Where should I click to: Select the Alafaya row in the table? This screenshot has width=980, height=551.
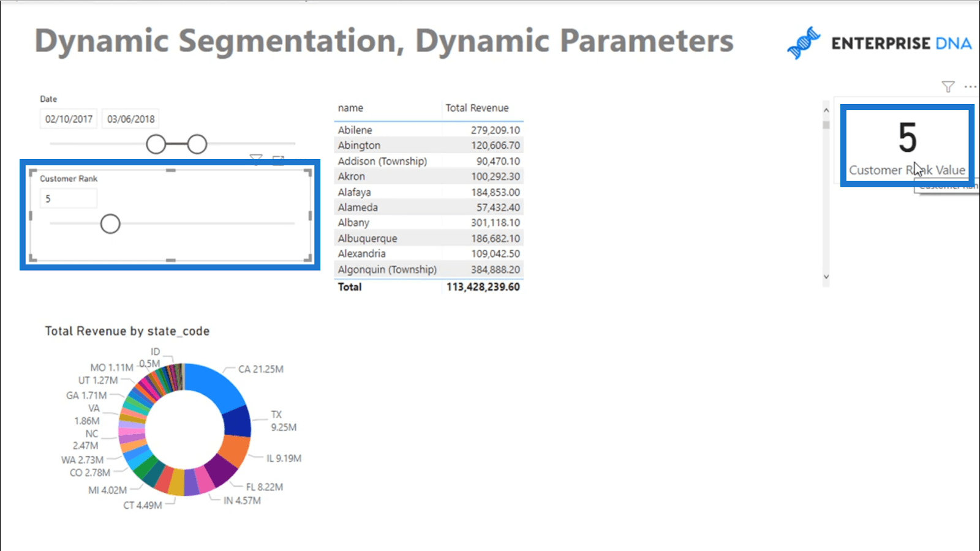click(x=429, y=192)
